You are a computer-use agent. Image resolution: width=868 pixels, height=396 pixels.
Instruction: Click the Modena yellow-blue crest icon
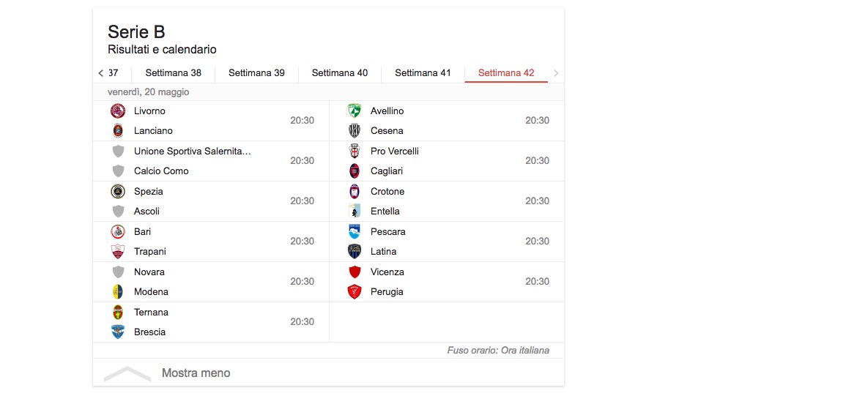(x=118, y=292)
